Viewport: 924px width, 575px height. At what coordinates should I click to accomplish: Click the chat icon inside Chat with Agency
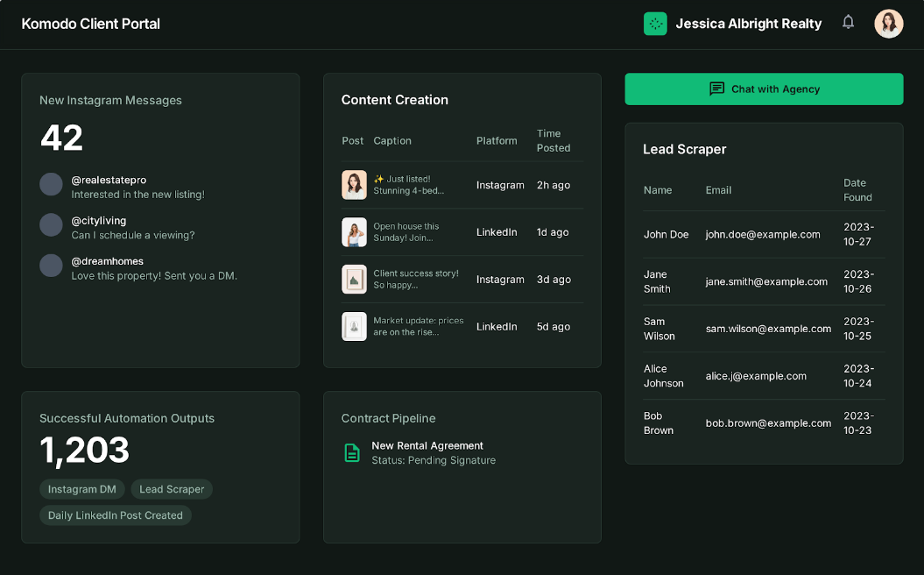717,89
